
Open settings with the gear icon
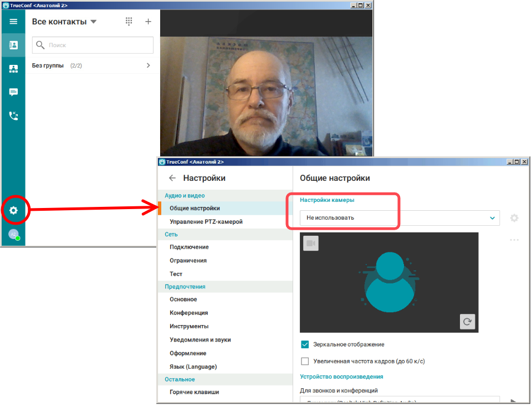point(13,210)
